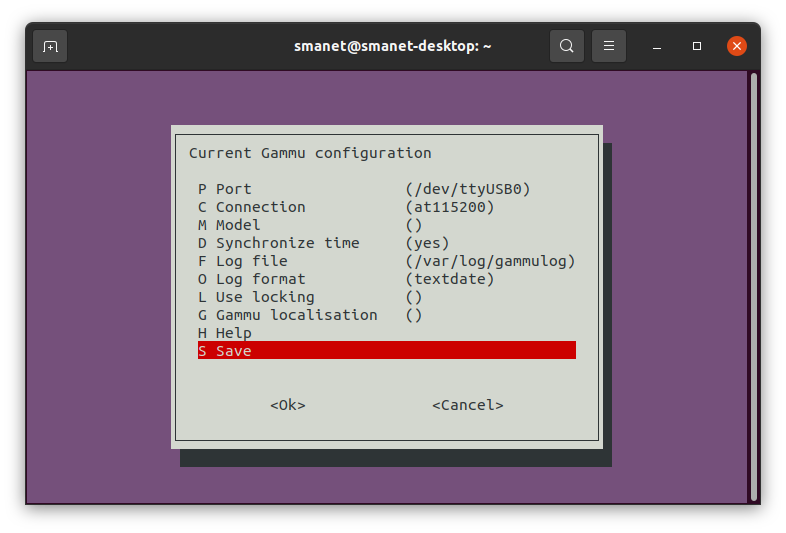Screen dimensions: 786x533
Task: Pick the Log file entry
Action: point(386,261)
